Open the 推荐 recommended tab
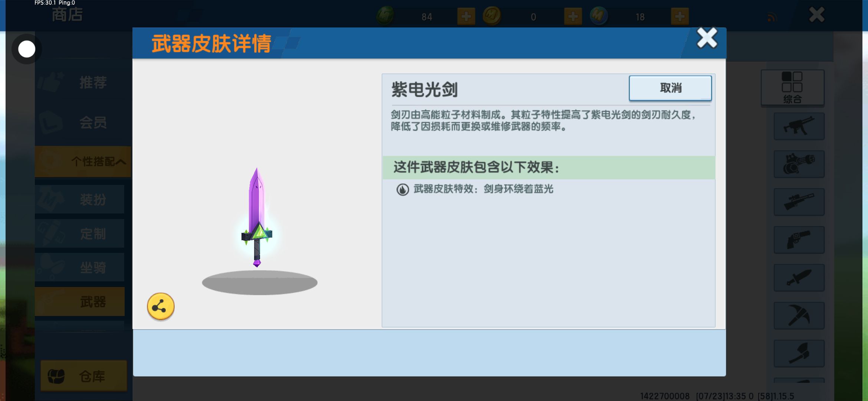This screenshot has height=401, width=868. [83, 82]
